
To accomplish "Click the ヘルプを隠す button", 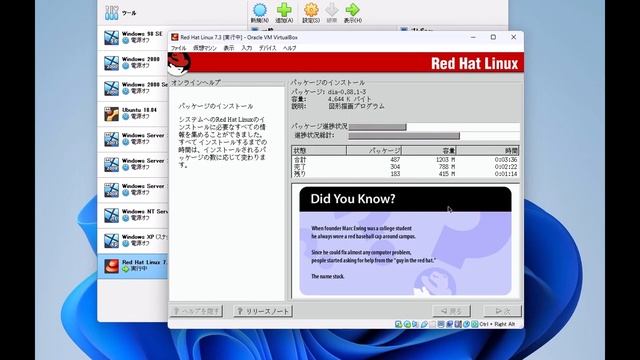I will (196, 311).
